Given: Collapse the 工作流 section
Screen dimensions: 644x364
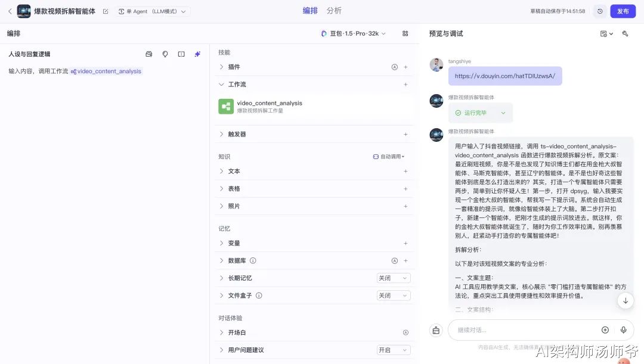Looking at the screenshot, I should pyautogui.click(x=221, y=85).
